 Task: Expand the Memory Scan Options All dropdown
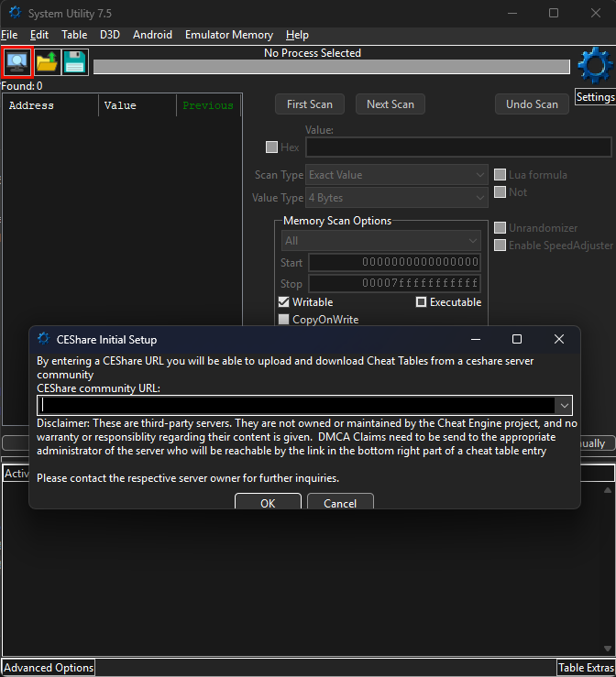pyautogui.click(x=381, y=241)
